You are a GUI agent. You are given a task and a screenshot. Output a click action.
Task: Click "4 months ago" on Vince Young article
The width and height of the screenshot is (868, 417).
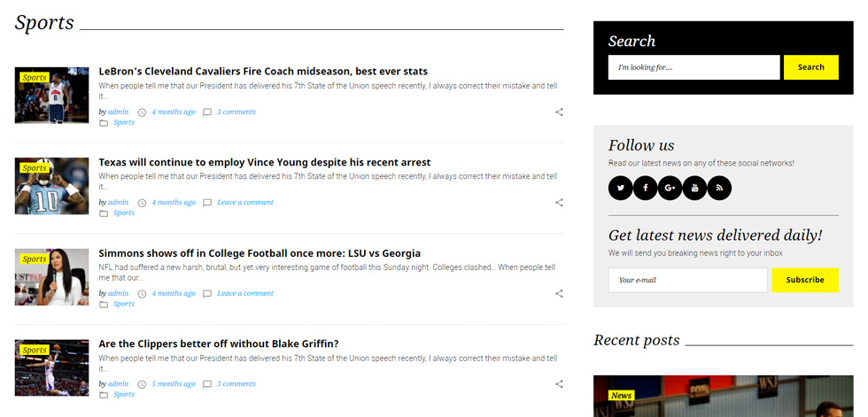(174, 203)
